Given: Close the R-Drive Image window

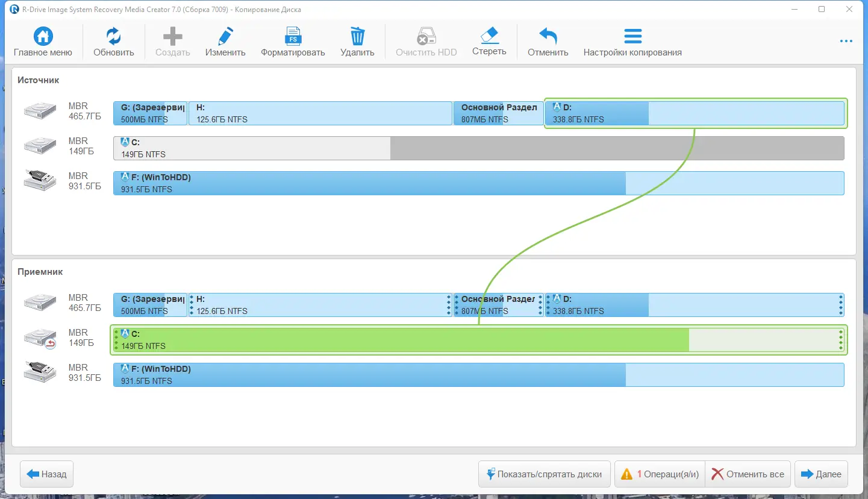Looking at the screenshot, I should click(851, 9).
